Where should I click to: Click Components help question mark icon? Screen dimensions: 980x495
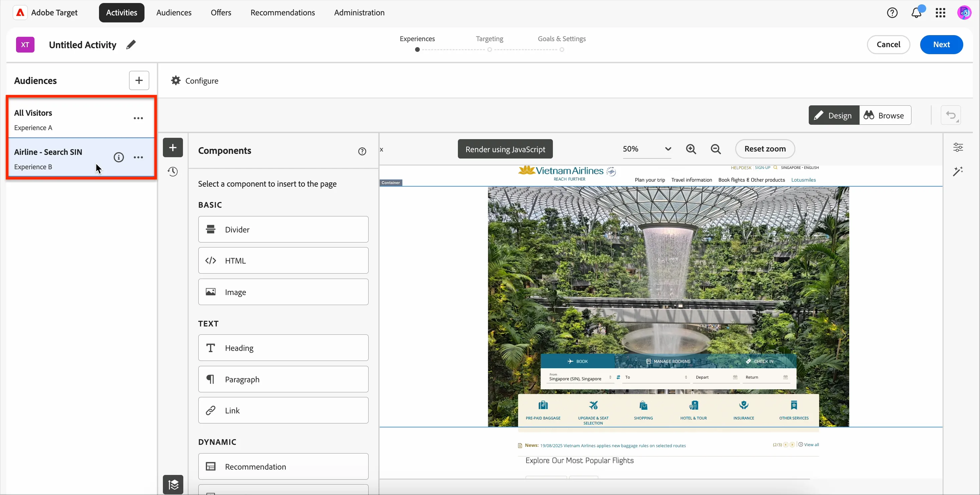[362, 151]
